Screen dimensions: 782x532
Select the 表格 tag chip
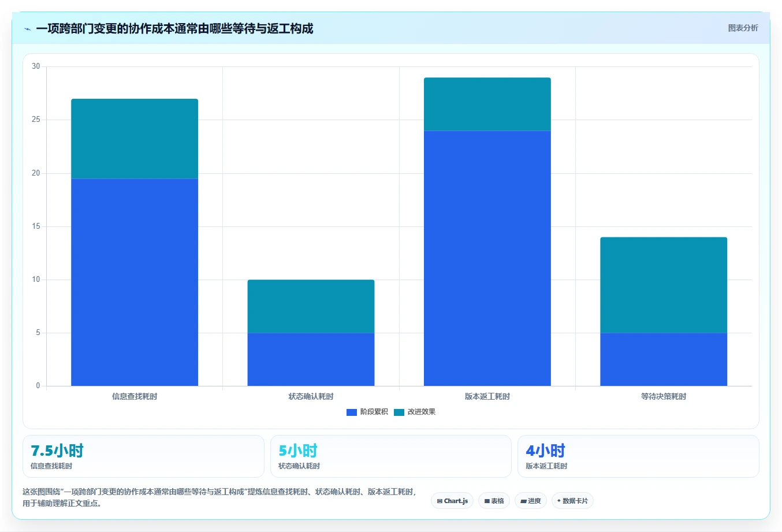494,501
